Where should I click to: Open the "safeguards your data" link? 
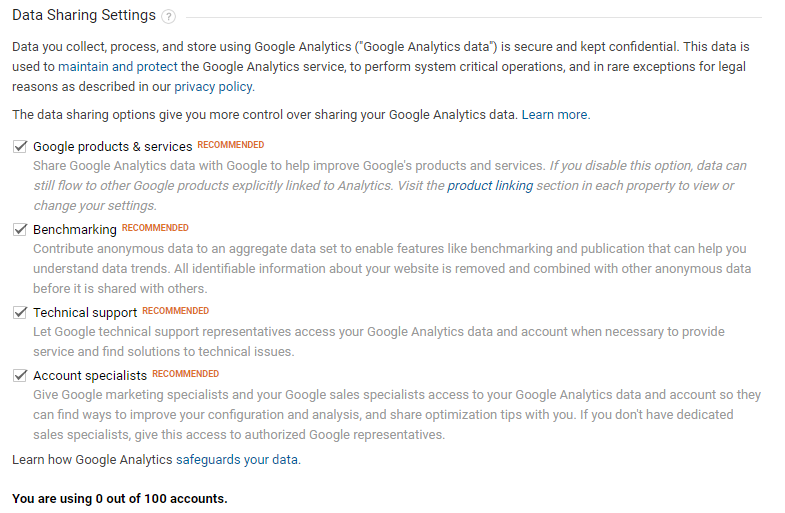pos(238,460)
